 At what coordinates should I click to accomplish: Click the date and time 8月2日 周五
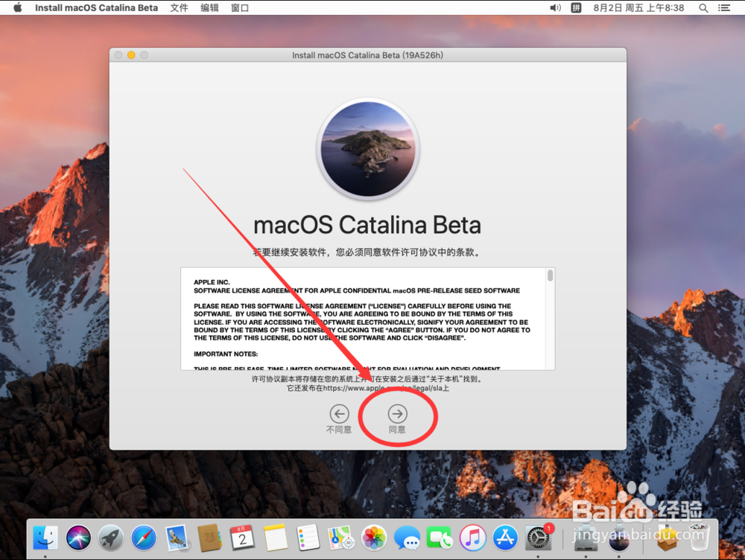pos(638,7)
